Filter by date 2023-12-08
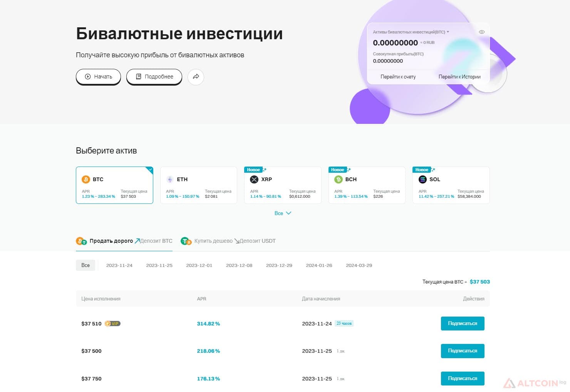570x392 pixels. (239, 265)
